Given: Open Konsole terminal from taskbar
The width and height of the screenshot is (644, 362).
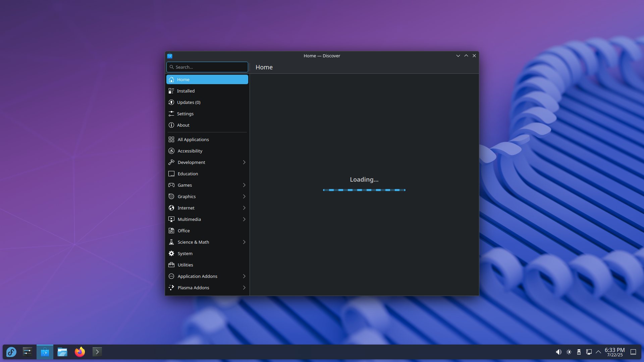Looking at the screenshot, I should tap(97, 352).
